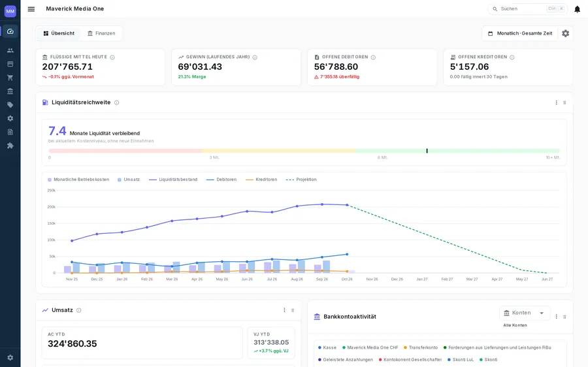
Task: Open the storefront sidebar icon
Action: [x=10, y=64]
